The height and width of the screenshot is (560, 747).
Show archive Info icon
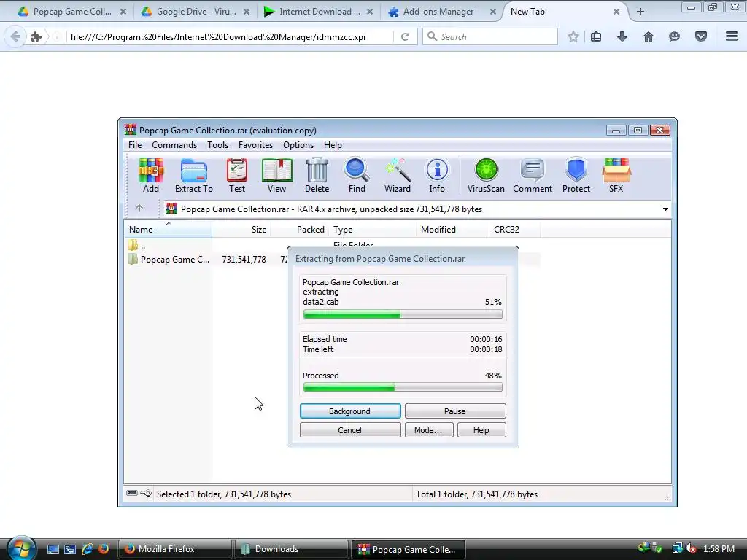(437, 175)
